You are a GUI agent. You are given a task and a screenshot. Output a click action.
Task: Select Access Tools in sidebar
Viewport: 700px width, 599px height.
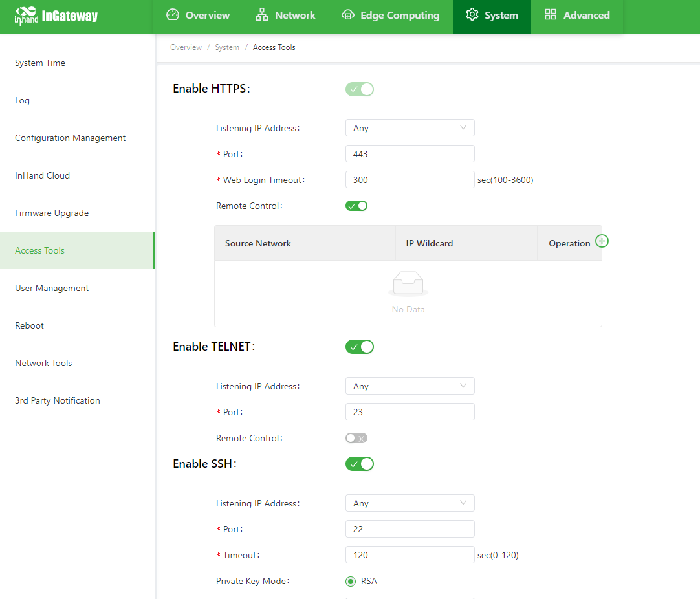77,250
